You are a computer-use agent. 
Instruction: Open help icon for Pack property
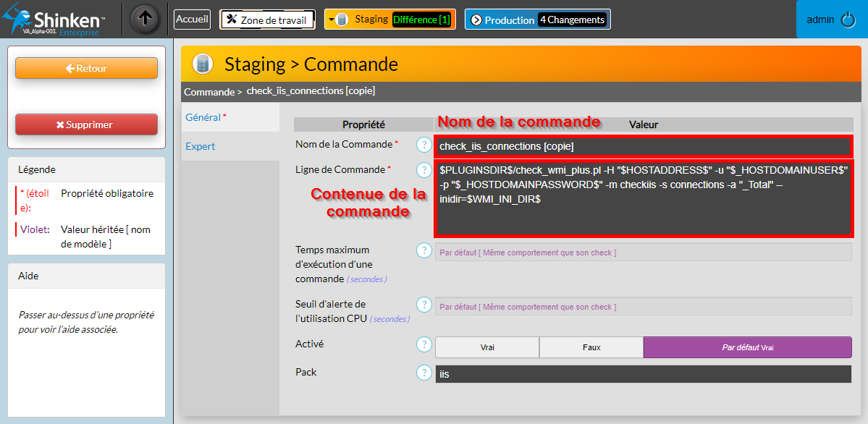point(424,373)
